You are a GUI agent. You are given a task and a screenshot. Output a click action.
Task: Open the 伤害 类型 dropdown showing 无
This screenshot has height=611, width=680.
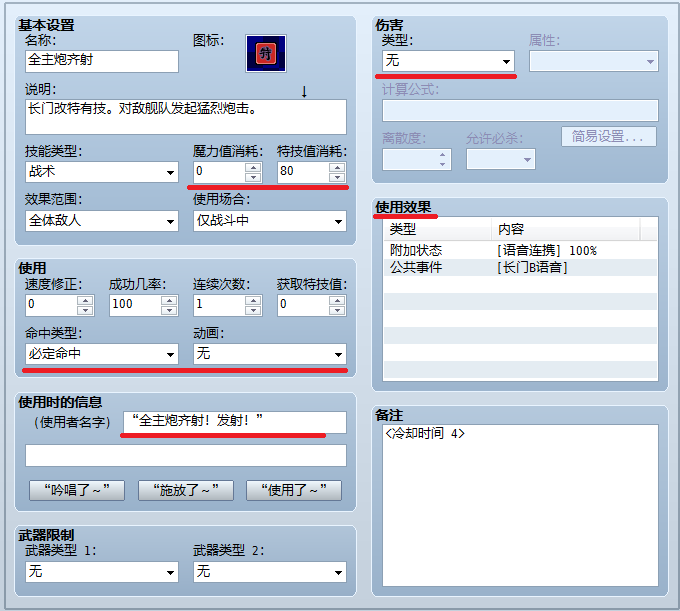click(448, 61)
